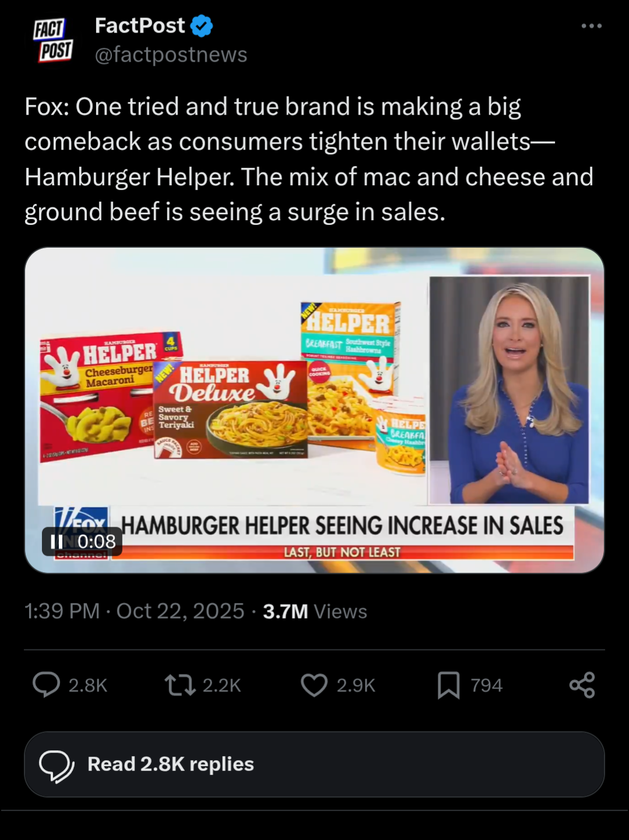Click the blue verified badge
629x840 pixels.
pos(202,26)
